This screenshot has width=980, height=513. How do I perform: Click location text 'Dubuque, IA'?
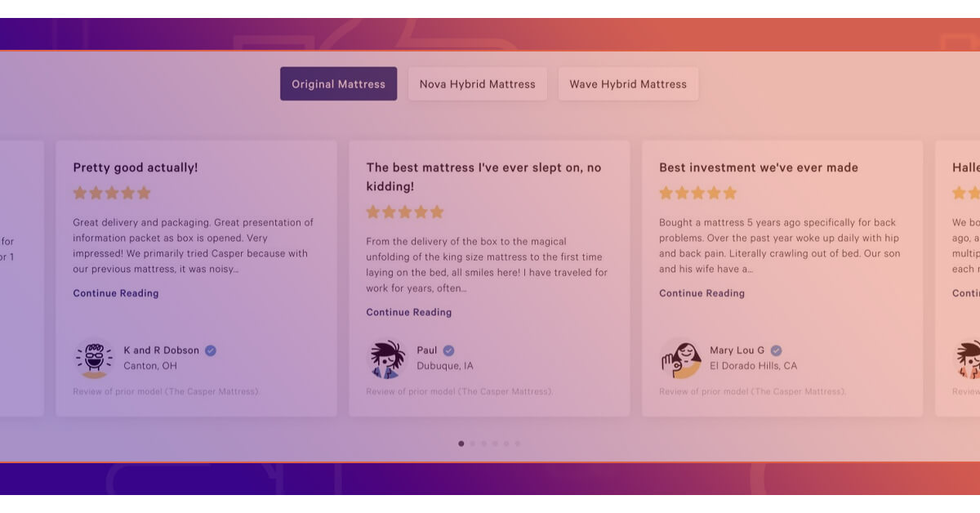(x=445, y=366)
